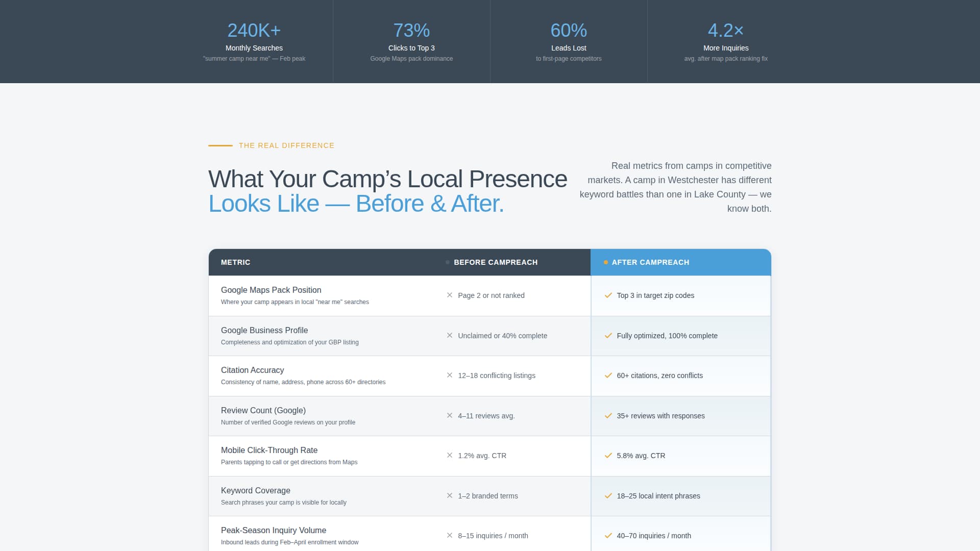The width and height of the screenshot is (980, 551).
Task: Click the Feb–April enrollment window description
Action: [290, 542]
